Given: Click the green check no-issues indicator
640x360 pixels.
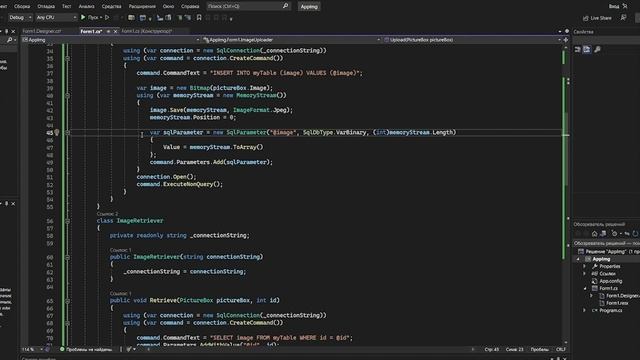Looking at the screenshot, I should point(62,349).
